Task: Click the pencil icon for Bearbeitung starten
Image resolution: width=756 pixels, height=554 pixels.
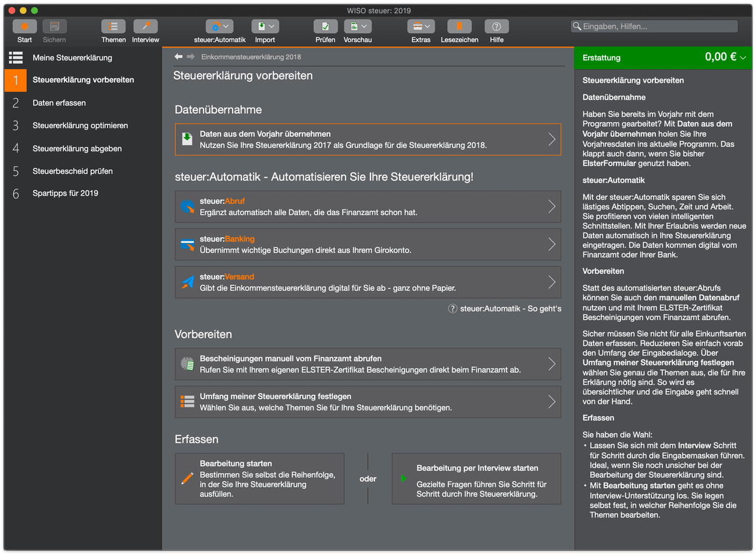Action: (187, 478)
